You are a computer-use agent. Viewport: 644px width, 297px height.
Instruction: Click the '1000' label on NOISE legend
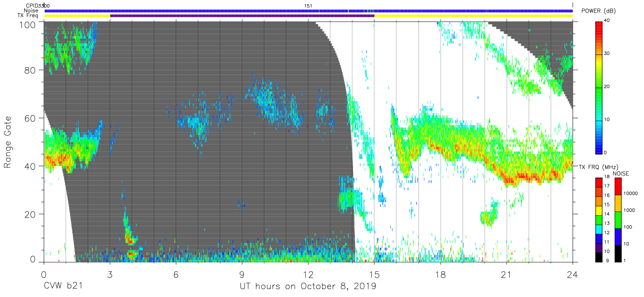pos(629,211)
